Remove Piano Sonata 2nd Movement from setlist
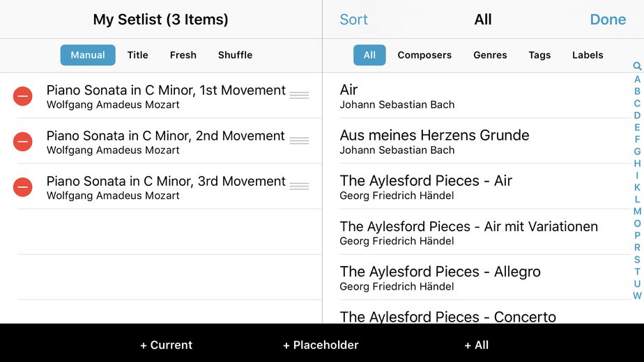The height and width of the screenshot is (362, 644). pos(22,141)
